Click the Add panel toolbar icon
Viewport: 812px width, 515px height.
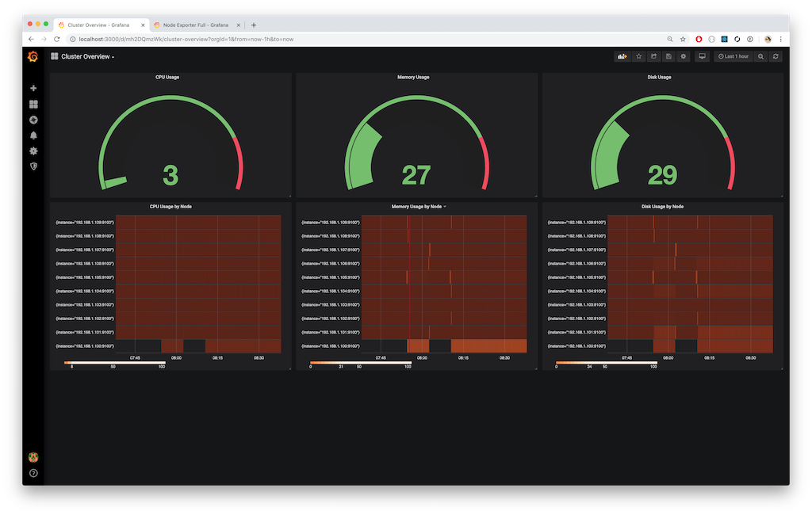(622, 56)
